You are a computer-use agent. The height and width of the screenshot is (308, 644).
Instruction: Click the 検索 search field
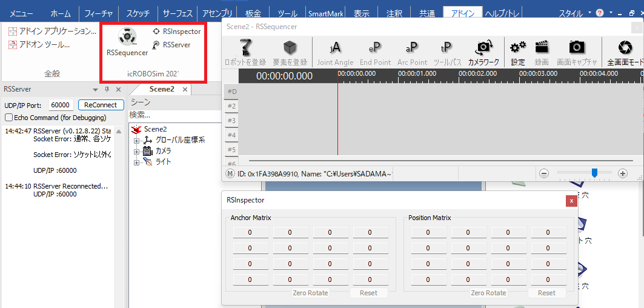point(176,115)
